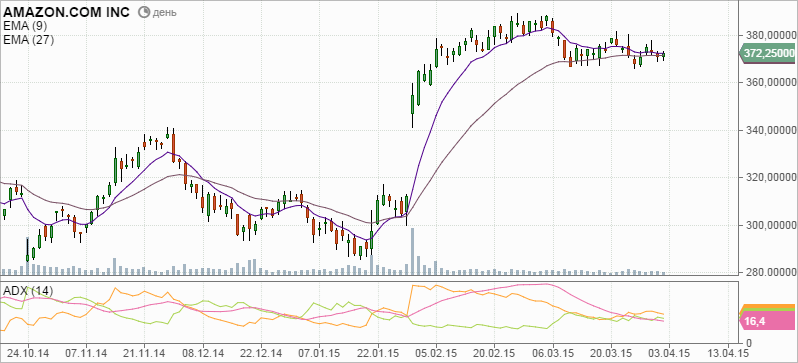This screenshot has width=798, height=363.
Task: Click the tallest volume bar in early February
Action: pyautogui.click(x=412, y=252)
